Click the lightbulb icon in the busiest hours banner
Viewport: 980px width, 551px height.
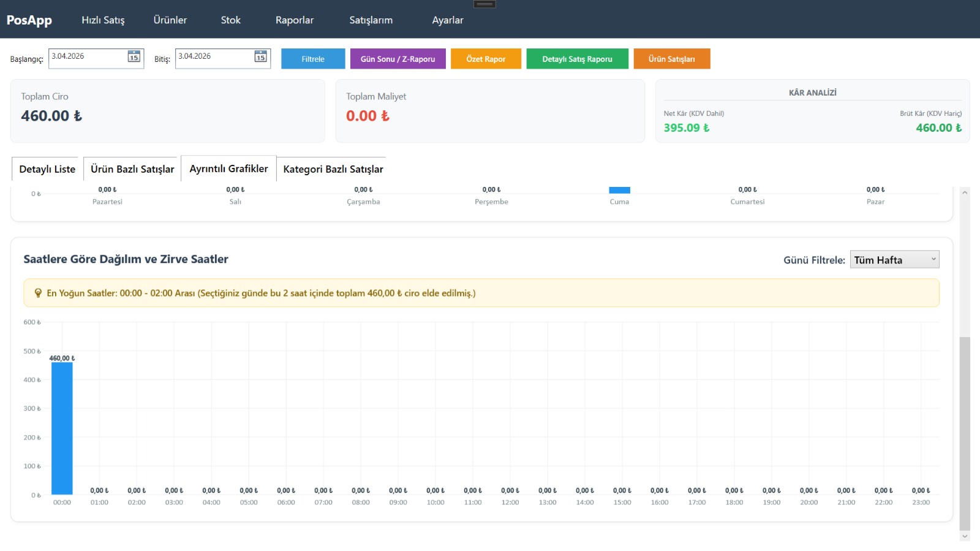[x=38, y=293]
